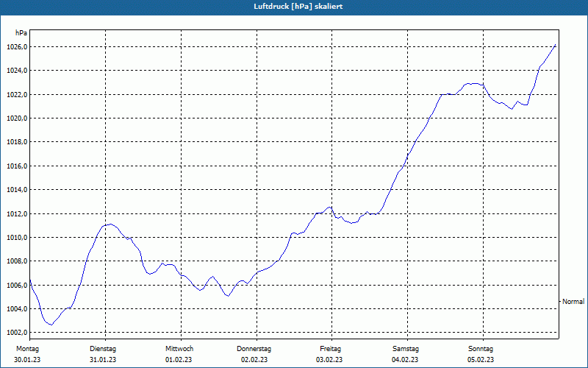Click the 1002,0 axis value
Viewport: 588px width, 368px height.
click(x=16, y=333)
